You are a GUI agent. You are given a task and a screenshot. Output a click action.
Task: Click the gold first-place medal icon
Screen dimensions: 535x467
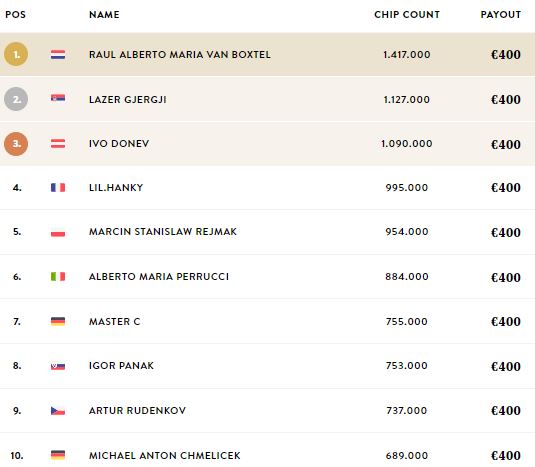tap(16, 54)
